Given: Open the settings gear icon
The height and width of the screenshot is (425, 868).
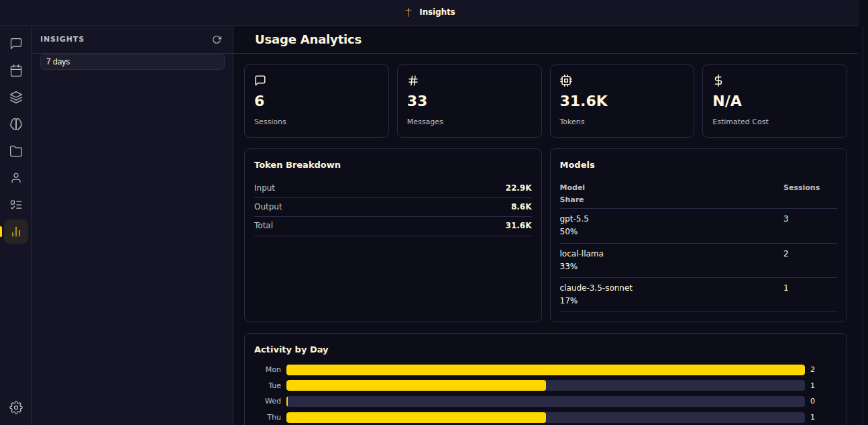Looking at the screenshot, I should point(16,408).
